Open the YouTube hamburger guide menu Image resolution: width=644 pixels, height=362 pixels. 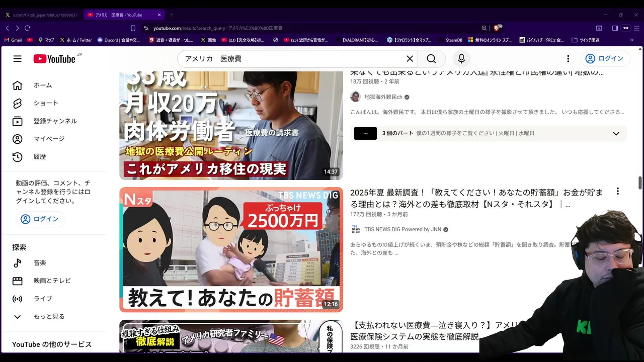coord(18,59)
